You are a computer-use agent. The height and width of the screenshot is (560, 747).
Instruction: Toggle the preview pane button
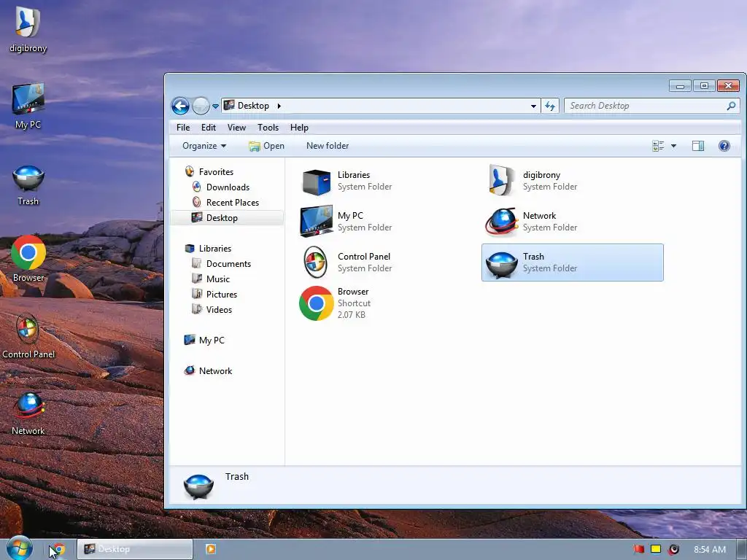coord(698,146)
